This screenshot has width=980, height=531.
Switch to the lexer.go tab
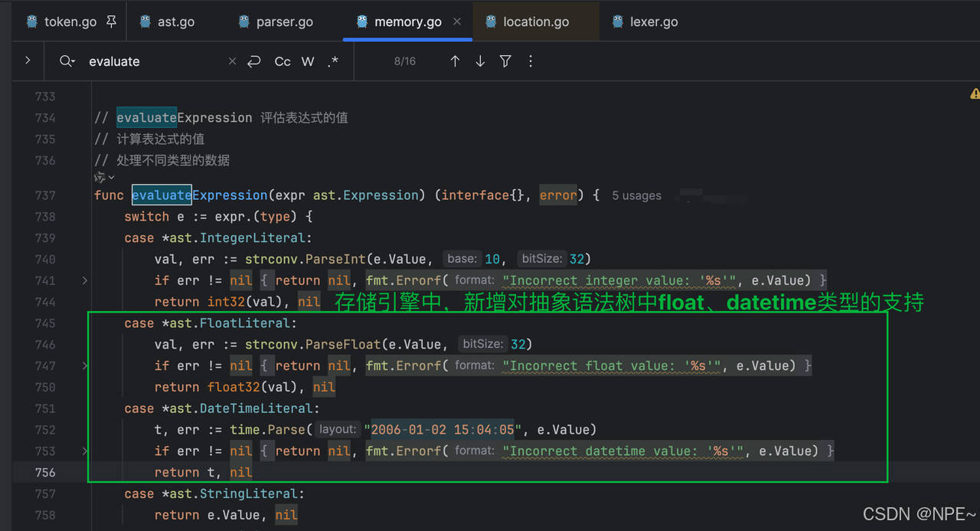point(645,21)
